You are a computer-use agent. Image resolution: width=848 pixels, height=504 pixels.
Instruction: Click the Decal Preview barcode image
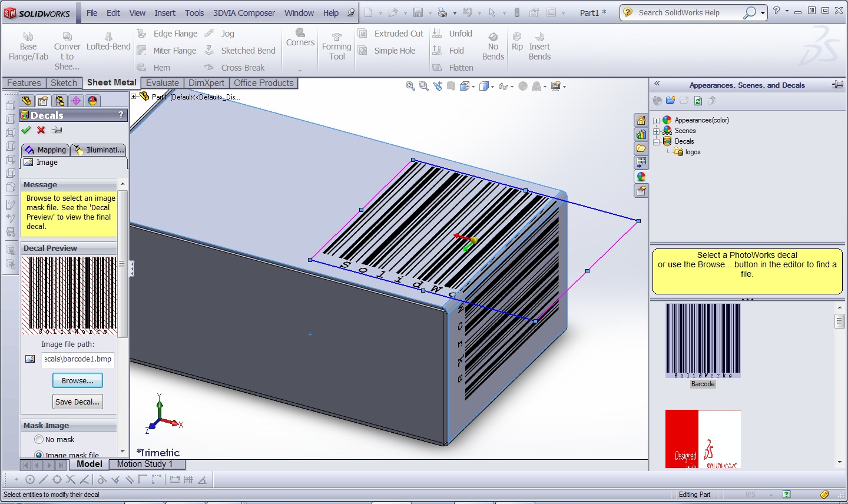pos(69,295)
